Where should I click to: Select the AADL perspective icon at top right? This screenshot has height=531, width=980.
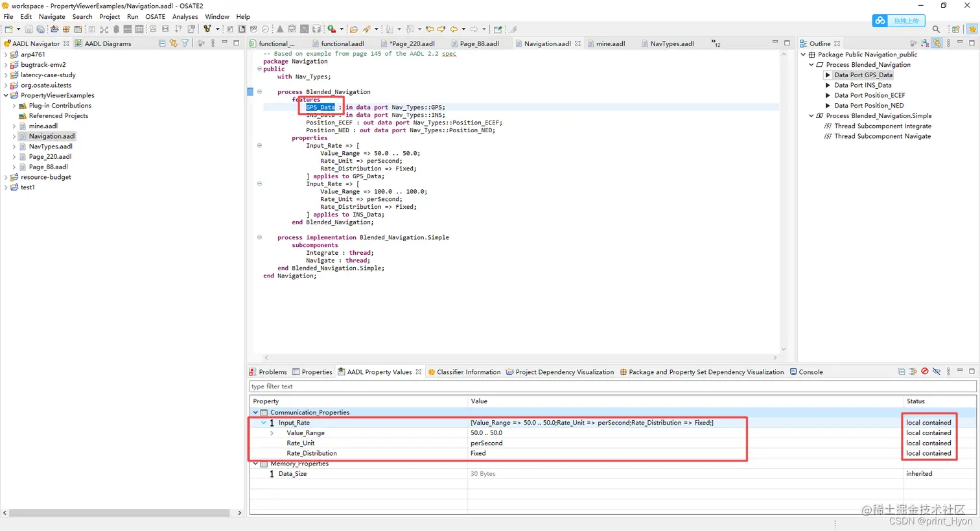tap(972, 29)
